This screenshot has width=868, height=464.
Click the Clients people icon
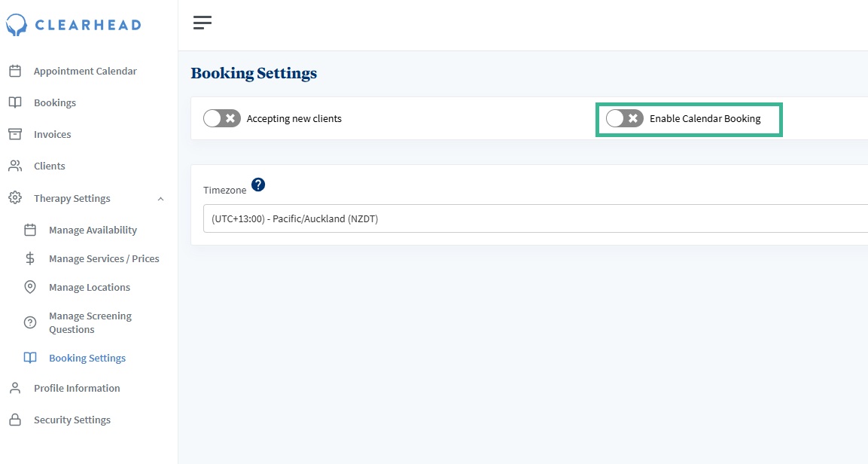tap(15, 166)
